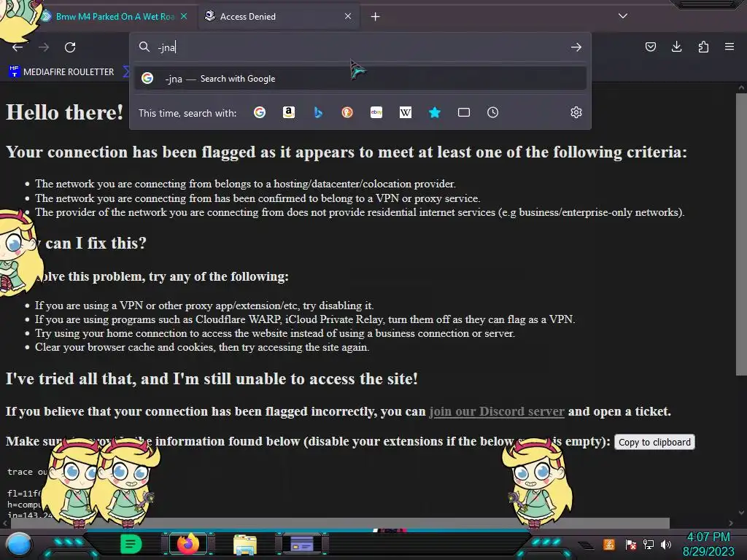The height and width of the screenshot is (560, 747).
Task: Click the Firefox taskbar icon
Action: tap(187, 544)
